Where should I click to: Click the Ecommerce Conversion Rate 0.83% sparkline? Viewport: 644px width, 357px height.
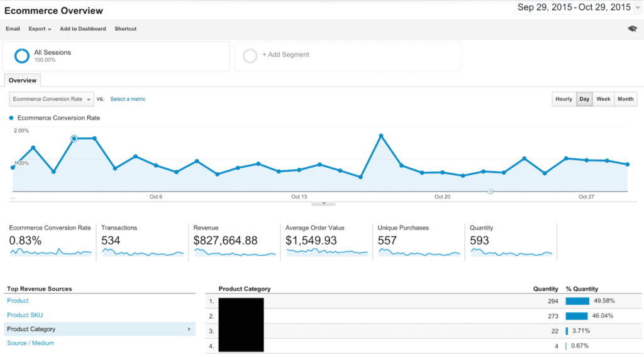[x=50, y=252]
